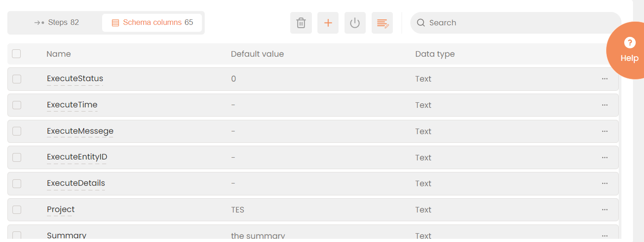Click the trash delete icon
The width and height of the screenshot is (644, 242).
point(301,23)
